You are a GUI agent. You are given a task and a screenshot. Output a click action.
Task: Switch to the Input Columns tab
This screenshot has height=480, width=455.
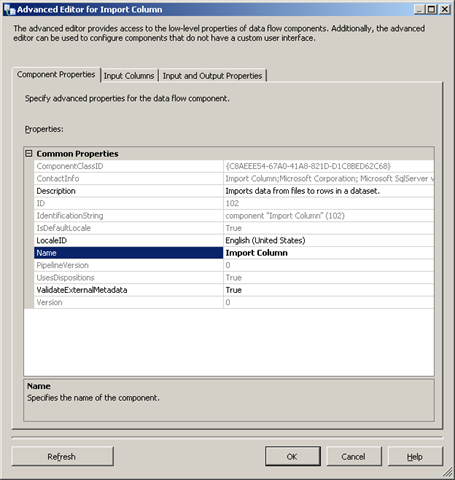(x=129, y=76)
